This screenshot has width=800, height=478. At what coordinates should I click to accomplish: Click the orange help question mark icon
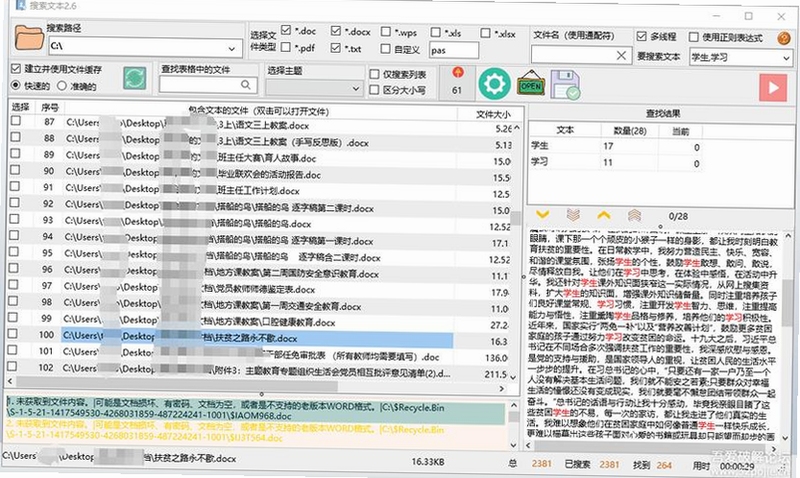(784, 38)
